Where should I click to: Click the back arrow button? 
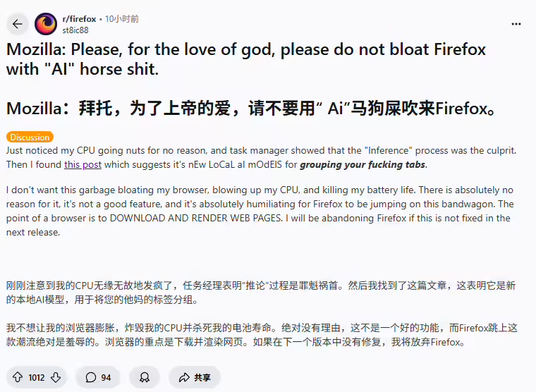pyautogui.click(x=18, y=24)
